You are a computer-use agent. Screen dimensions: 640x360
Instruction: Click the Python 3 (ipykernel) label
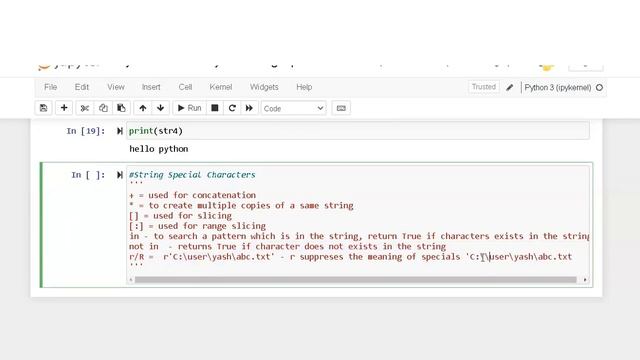[x=558, y=87]
